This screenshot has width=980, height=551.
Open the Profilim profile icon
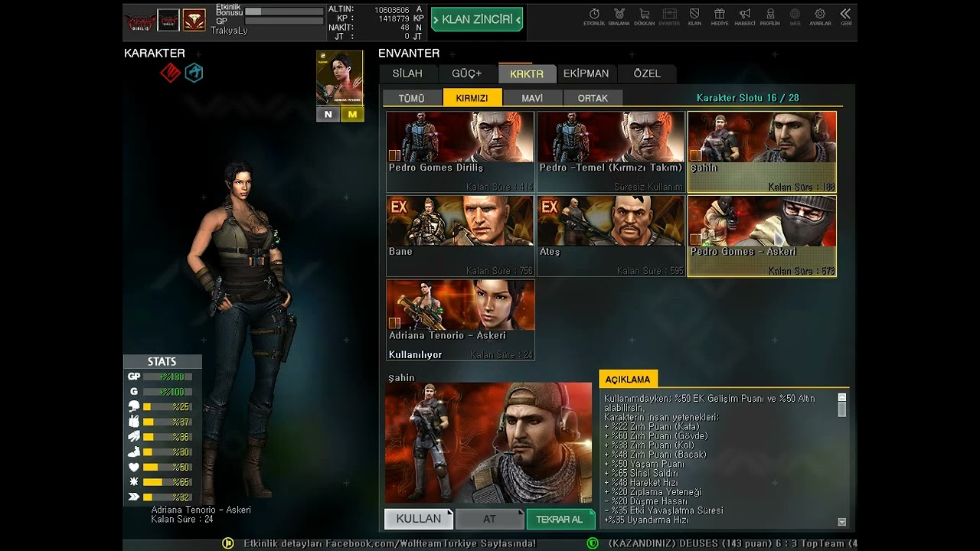(770, 17)
